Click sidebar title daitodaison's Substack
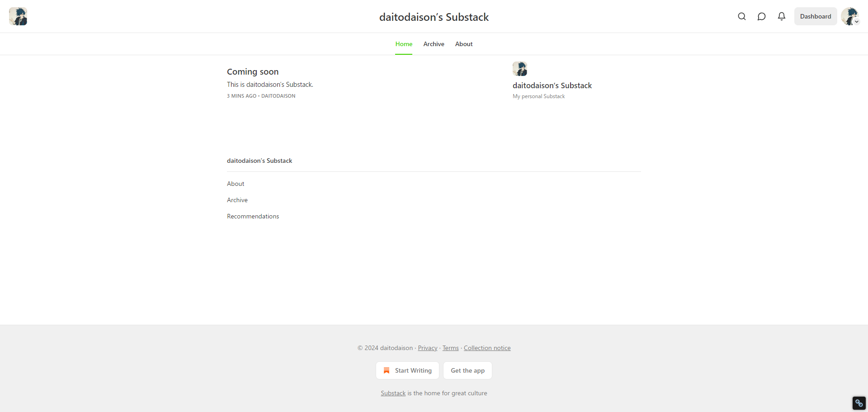Image resolution: width=868 pixels, height=412 pixels. pos(552,85)
